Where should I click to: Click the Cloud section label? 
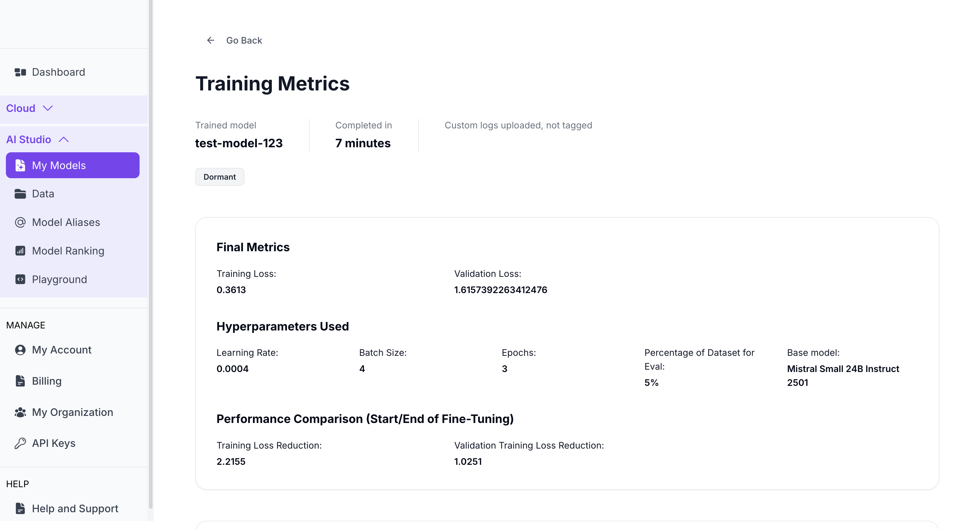coord(21,108)
